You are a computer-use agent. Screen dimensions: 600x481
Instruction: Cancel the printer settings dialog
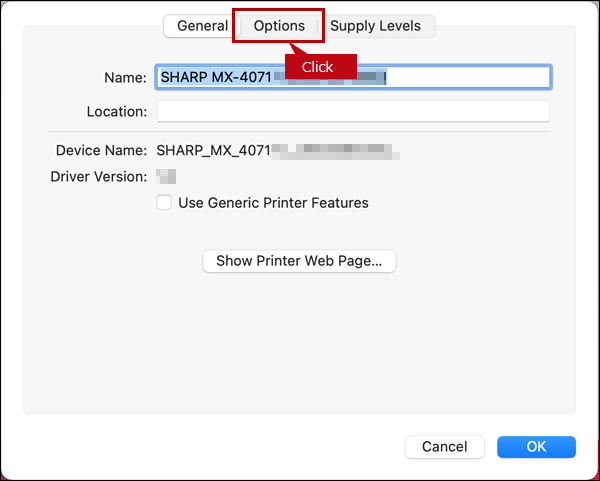click(445, 447)
